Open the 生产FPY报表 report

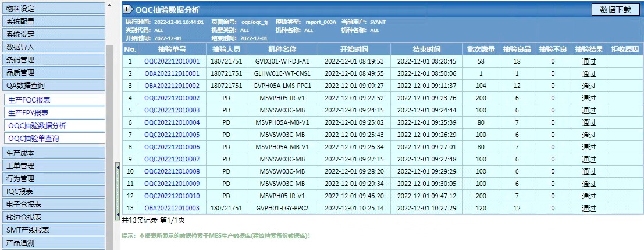[x=29, y=112]
